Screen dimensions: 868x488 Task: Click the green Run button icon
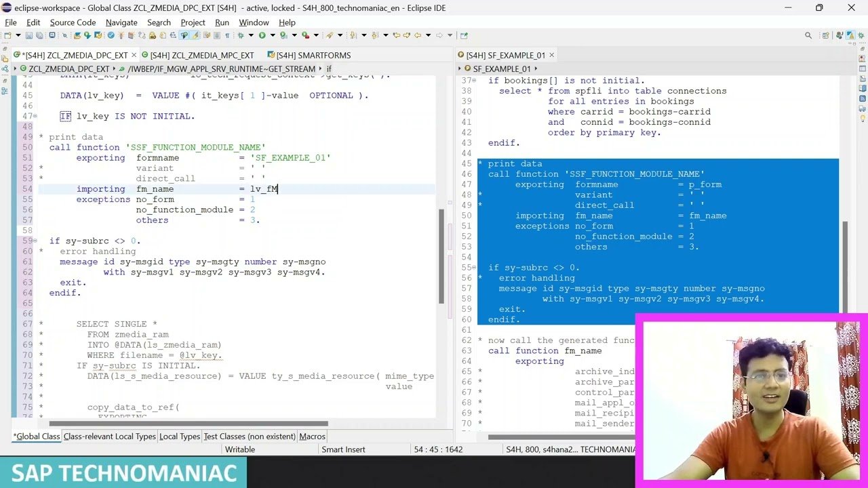pos(262,35)
